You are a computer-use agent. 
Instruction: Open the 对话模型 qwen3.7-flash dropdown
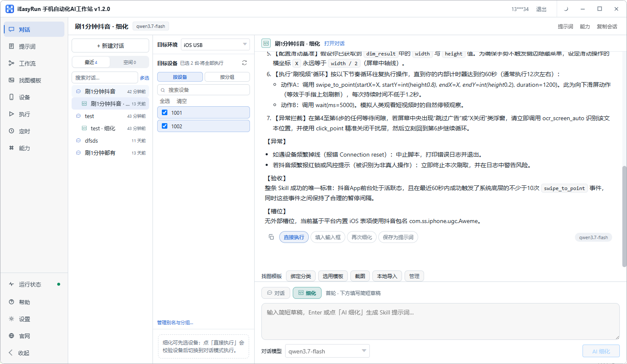point(327,351)
